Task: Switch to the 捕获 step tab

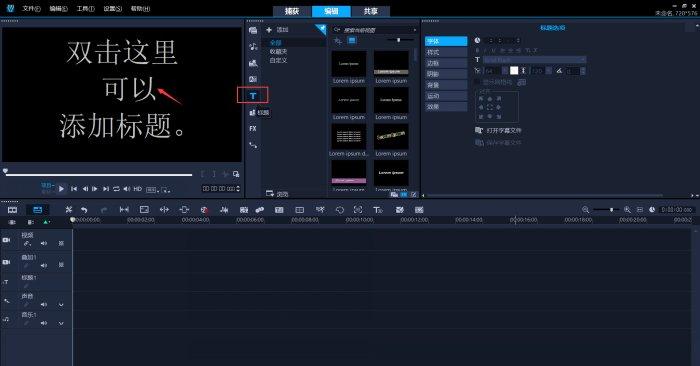Action: coord(292,11)
